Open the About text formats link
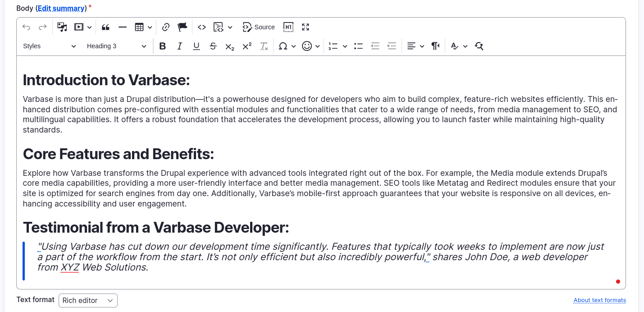Viewport: 644px width, 312px height. tap(599, 300)
